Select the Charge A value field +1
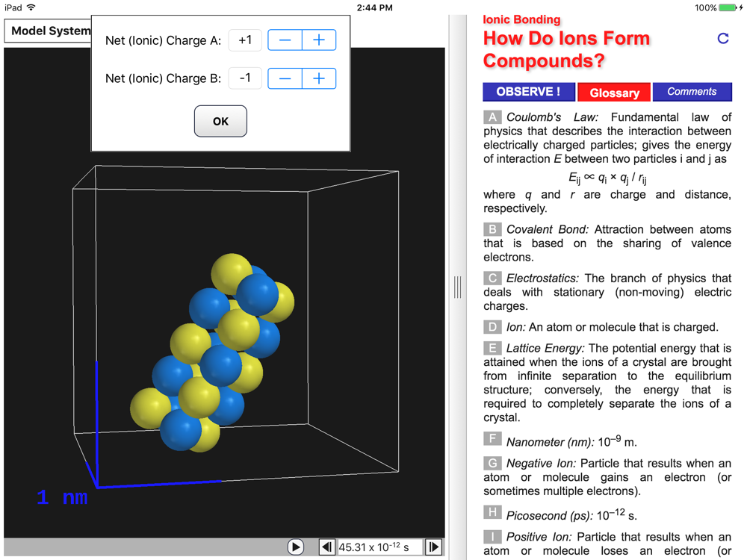 point(245,40)
